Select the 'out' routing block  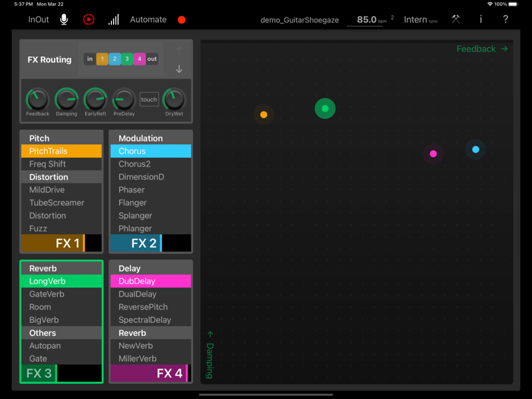pos(152,59)
